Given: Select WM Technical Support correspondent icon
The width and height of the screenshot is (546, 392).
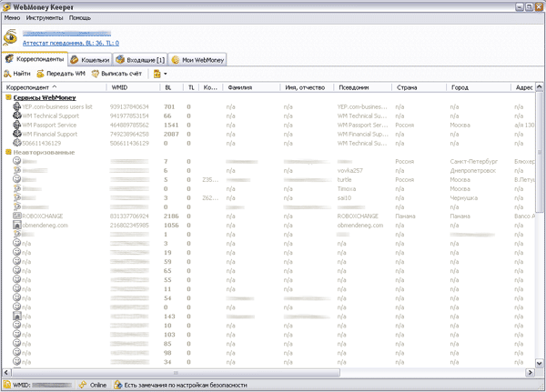Looking at the screenshot, I should 16,116.
